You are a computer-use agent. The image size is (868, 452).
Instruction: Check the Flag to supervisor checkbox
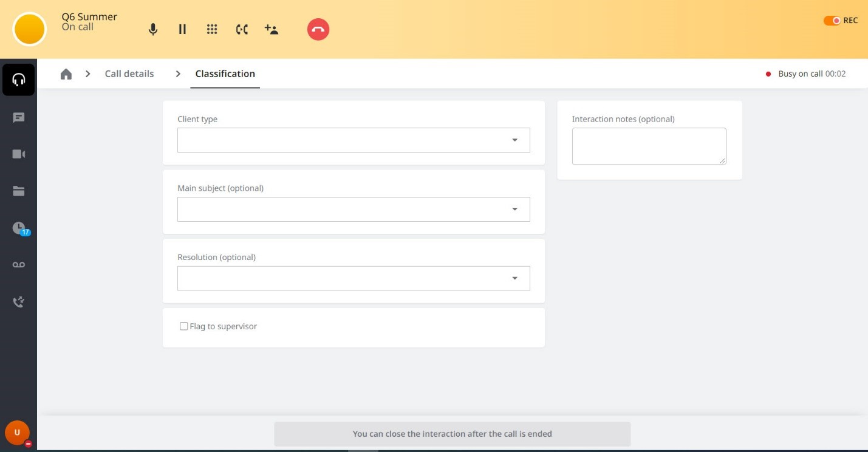coord(183,326)
